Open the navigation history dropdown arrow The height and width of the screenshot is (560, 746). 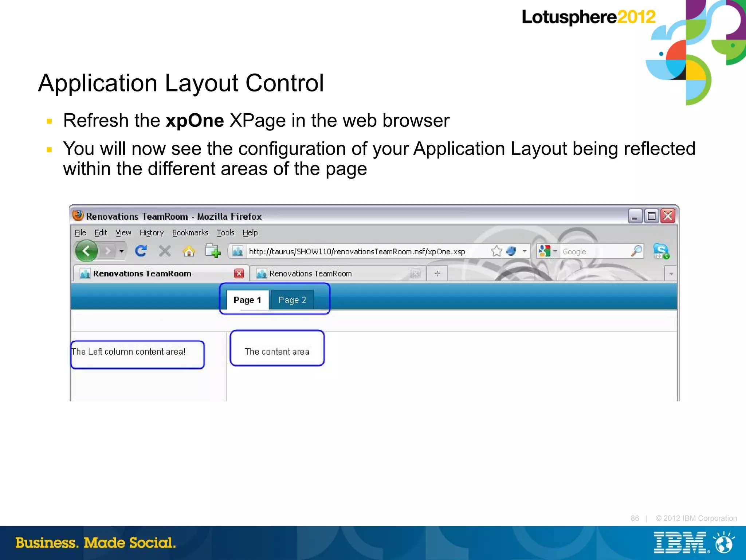pos(122,251)
